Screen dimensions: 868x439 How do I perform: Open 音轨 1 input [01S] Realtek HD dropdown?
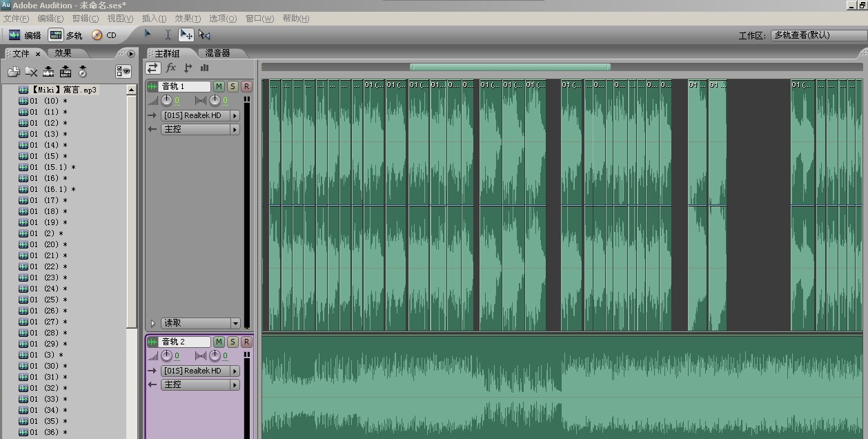coord(200,115)
